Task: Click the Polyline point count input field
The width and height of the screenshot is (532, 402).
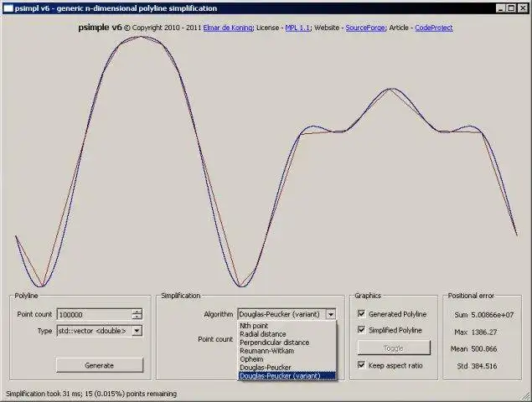Action: [x=95, y=314]
